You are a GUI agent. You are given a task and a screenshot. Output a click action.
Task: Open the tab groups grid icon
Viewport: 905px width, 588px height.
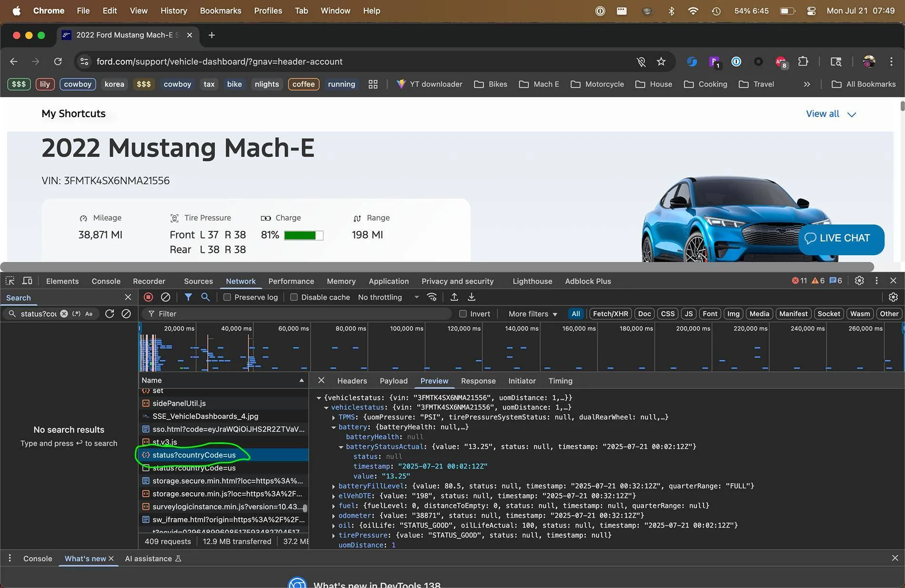[x=373, y=84]
